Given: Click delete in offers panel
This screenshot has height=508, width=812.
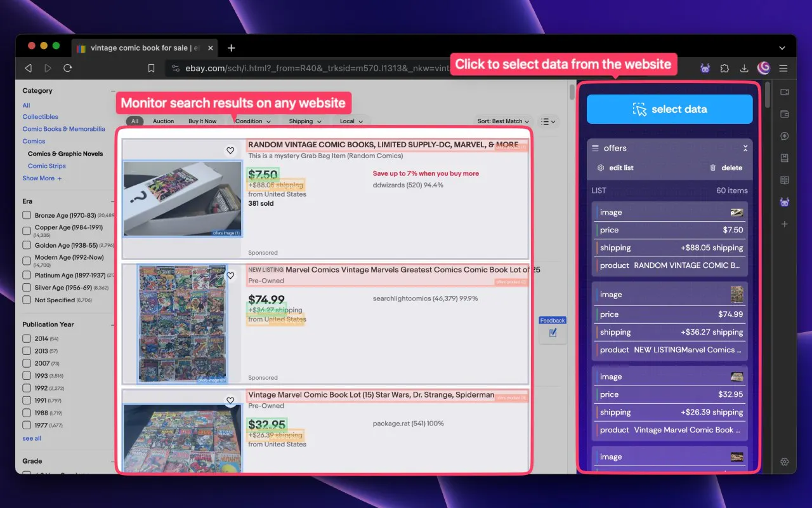Looking at the screenshot, I should 731,168.
